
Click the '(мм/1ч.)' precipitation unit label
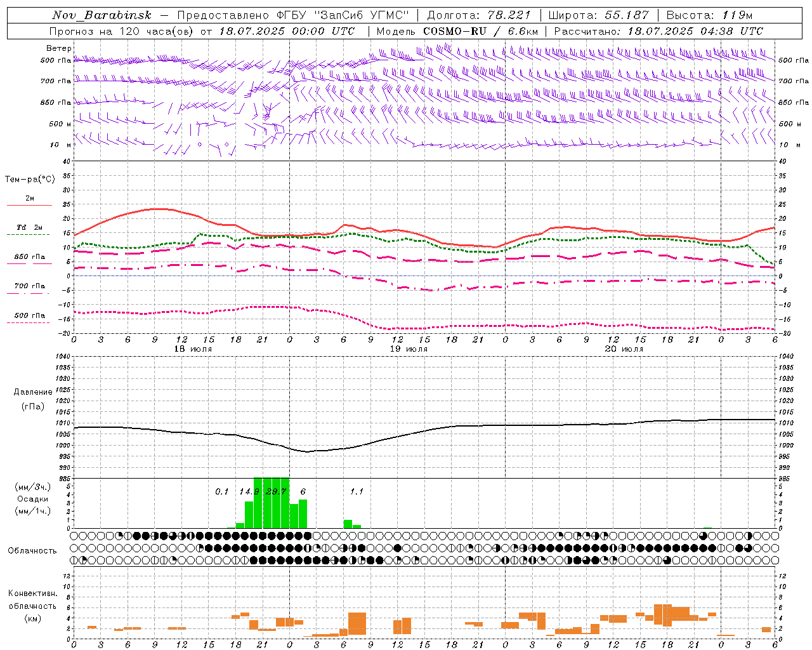33,511
